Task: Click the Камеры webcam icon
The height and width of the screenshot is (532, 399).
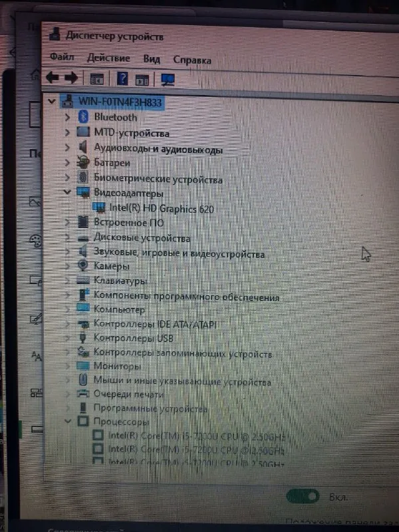Action: coord(82,265)
